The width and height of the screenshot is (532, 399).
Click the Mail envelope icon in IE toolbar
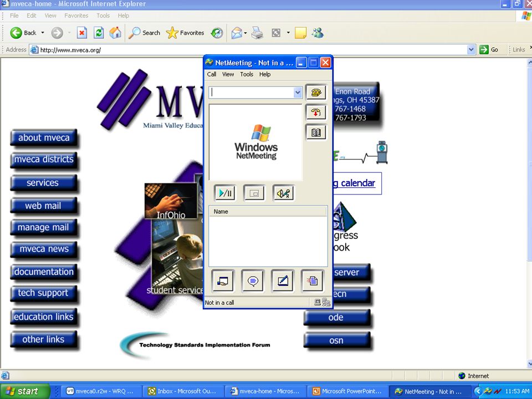point(237,33)
